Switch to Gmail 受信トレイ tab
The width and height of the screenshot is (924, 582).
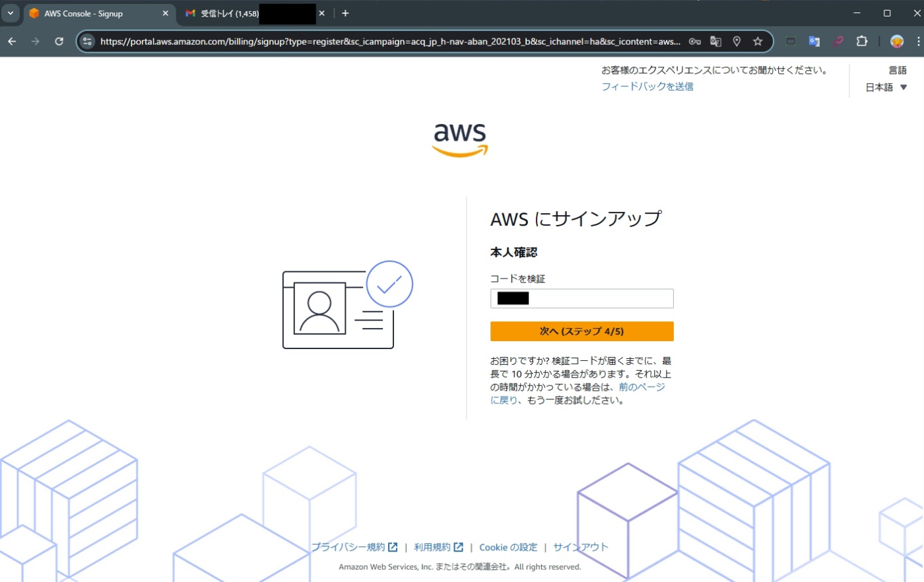pyautogui.click(x=254, y=13)
